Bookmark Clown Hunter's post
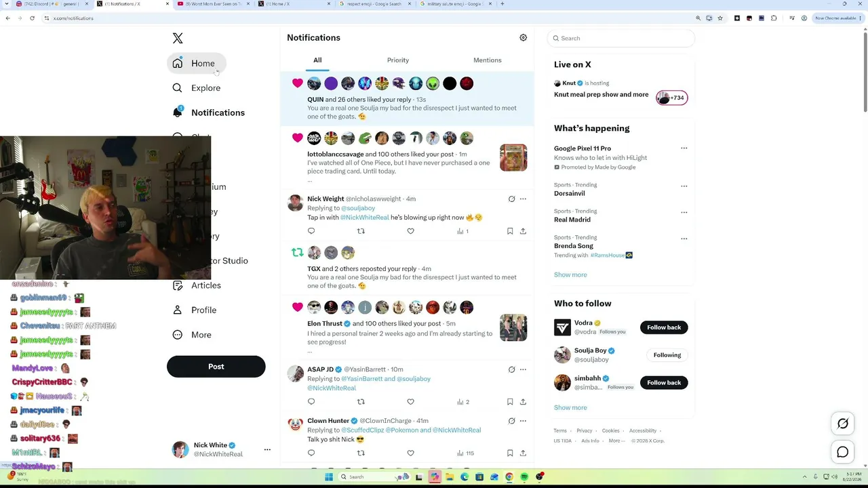This screenshot has height=488, width=868. coord(510,453)
